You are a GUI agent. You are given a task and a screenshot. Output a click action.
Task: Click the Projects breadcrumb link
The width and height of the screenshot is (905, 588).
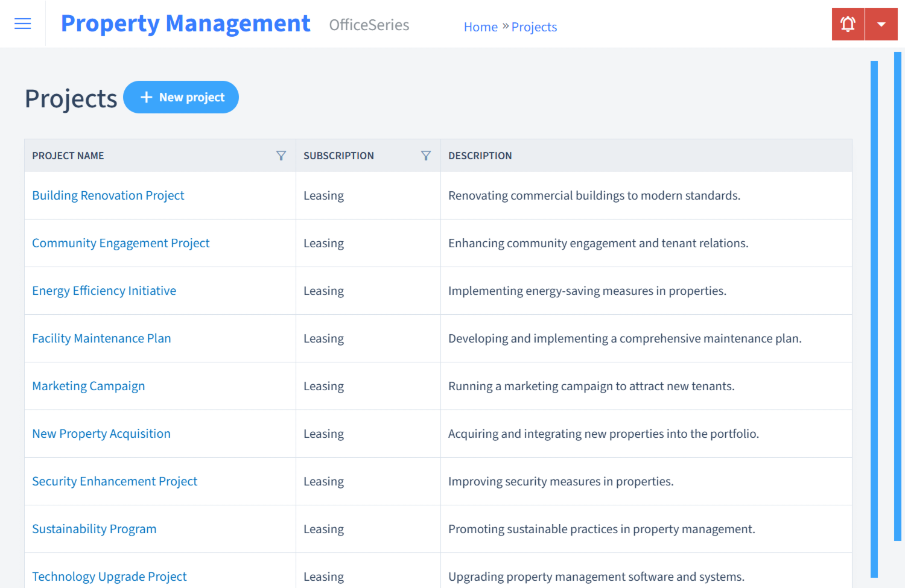click(534, 27)
